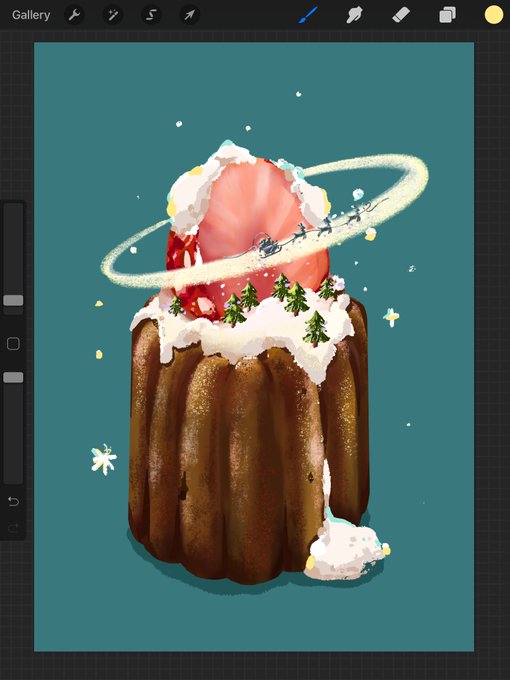The height and width of the screenshot is (680, 510).
Task: Return to the Gallery
Action: 31,15
